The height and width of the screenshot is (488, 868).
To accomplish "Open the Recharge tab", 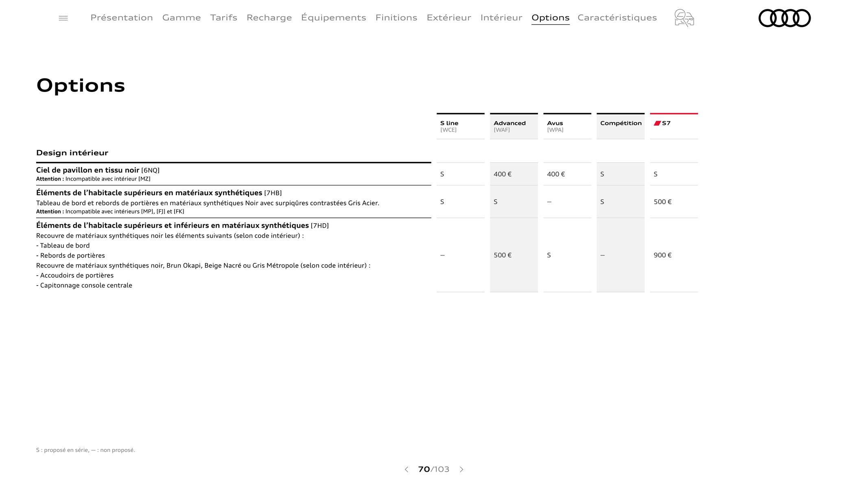I will click(x=269, y=17).
